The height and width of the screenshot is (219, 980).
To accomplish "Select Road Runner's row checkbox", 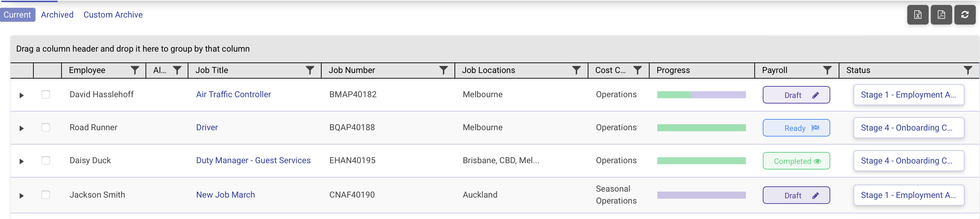I will click(46, 127).
